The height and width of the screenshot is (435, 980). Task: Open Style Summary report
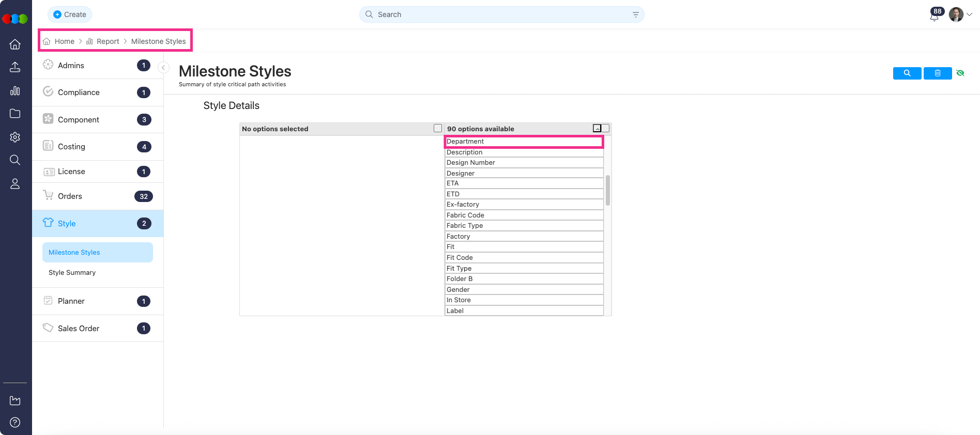point(72,273)
